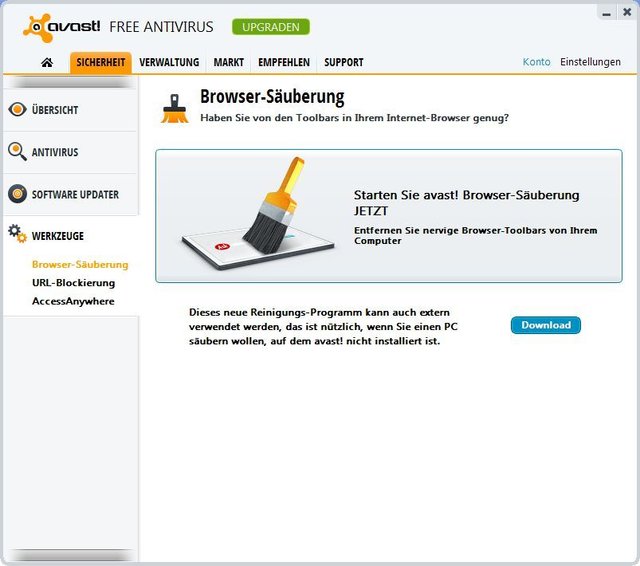Open the Sicherheit tab
640x566 pixels.
pos(101,62)
